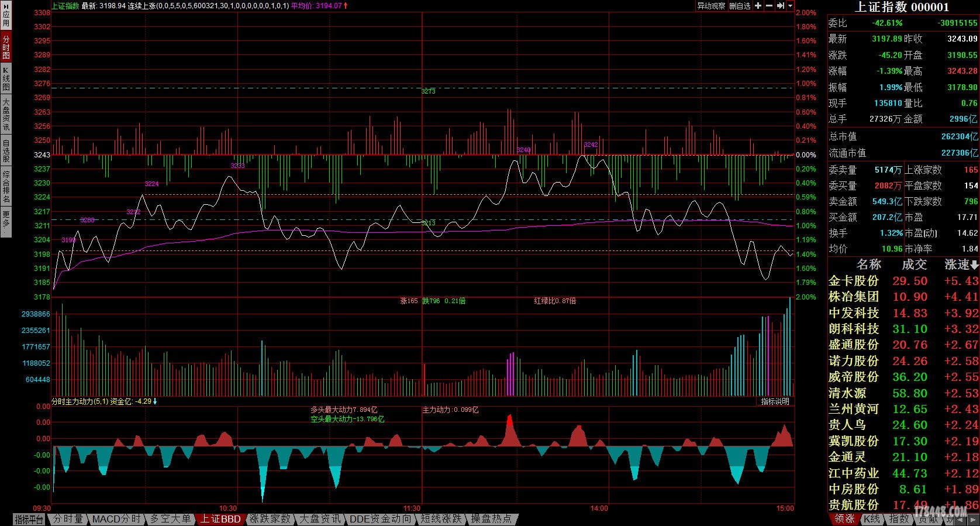Select the 江中药业 stock row

tap(903, 473)
